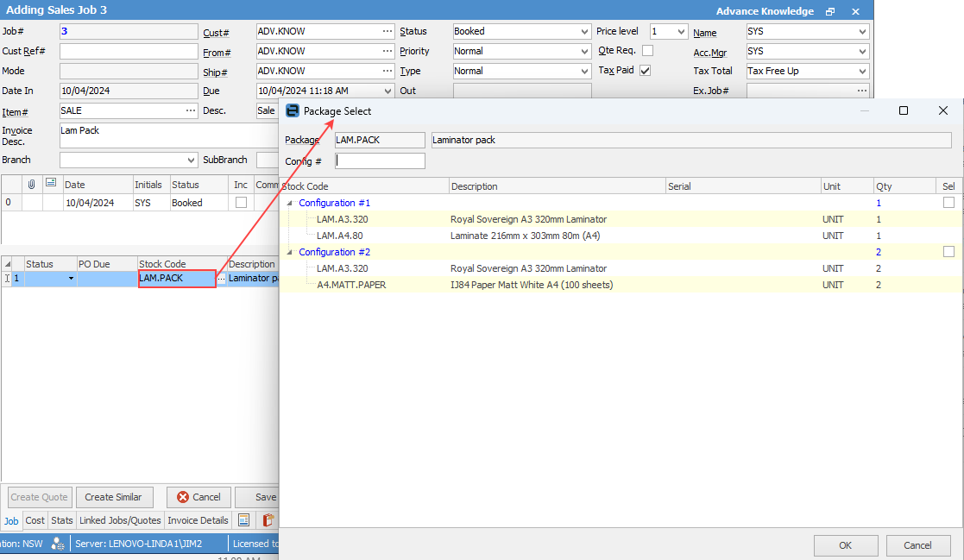Screen dimensions: 964x560
Task: Open the Cust# lookup ellipsis button
Action: click(387, 31)
